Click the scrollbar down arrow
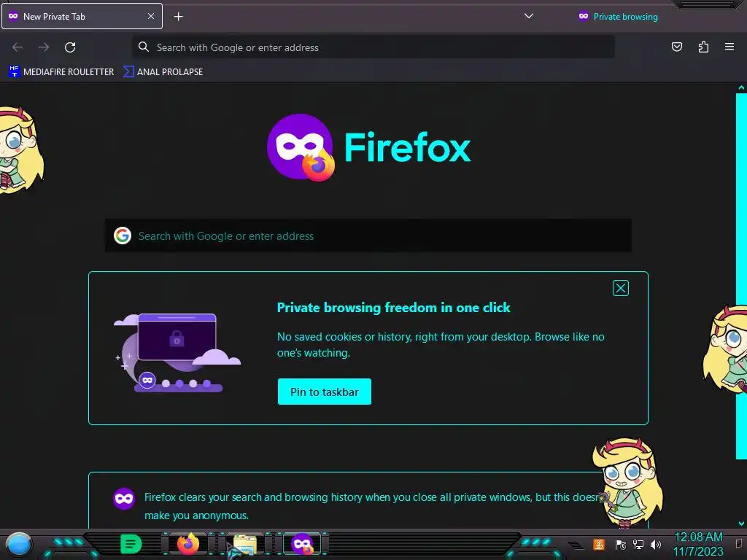This screenshot has width=747, height=560. pyautogui.click(x=741, y=524)
